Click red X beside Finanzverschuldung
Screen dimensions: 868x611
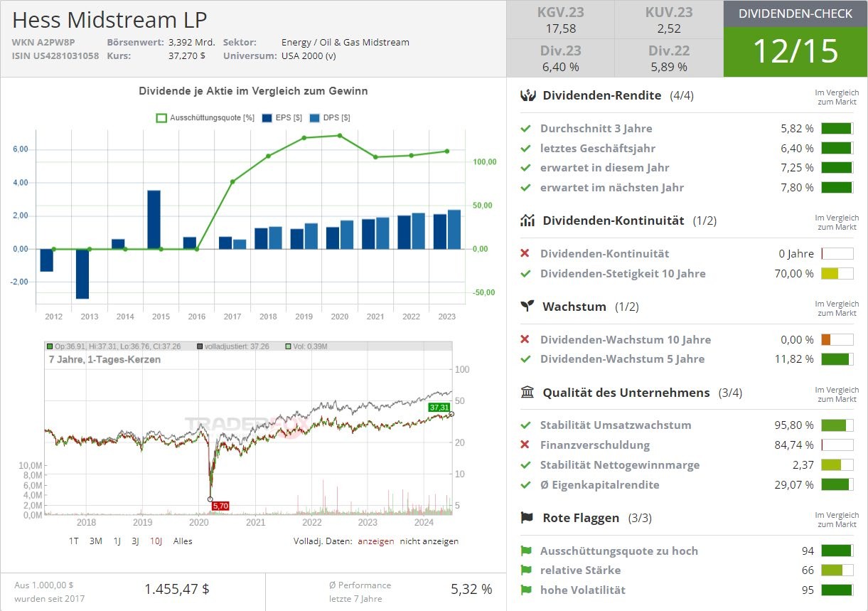point(525,445)
